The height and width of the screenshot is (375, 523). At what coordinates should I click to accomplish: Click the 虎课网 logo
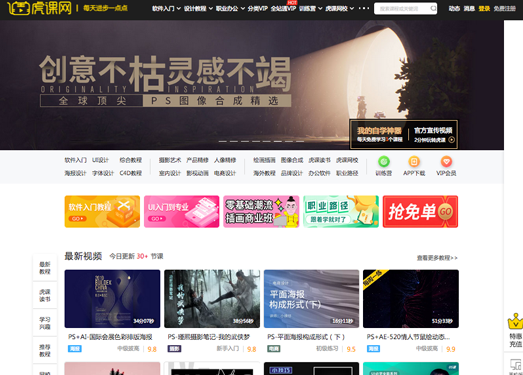39,8
